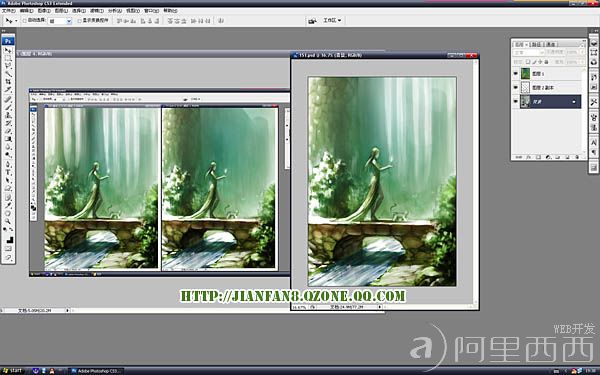
Task: Select the Slice tool
Action: click(8, 89)
